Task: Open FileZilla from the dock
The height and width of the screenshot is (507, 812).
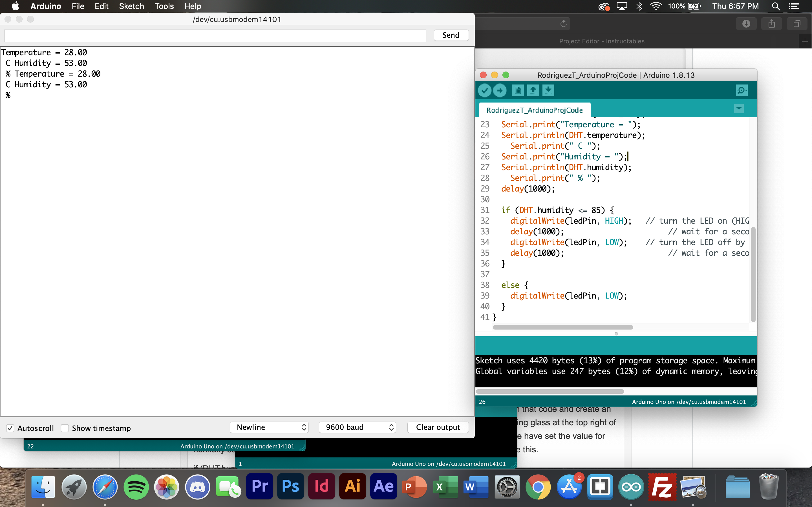Action: [662, 486]
